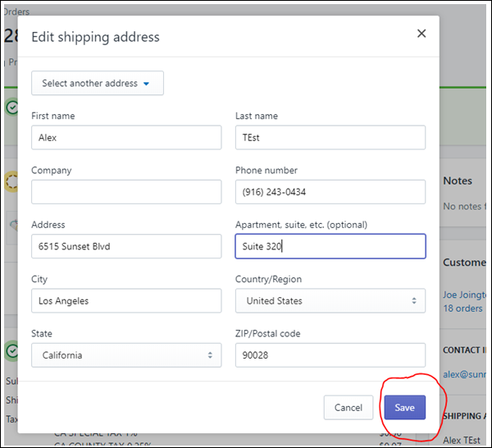Open the State dropdown showing California
Image resolution: width=492 pixels, height=448 pixels.
(x=126, y=355)
